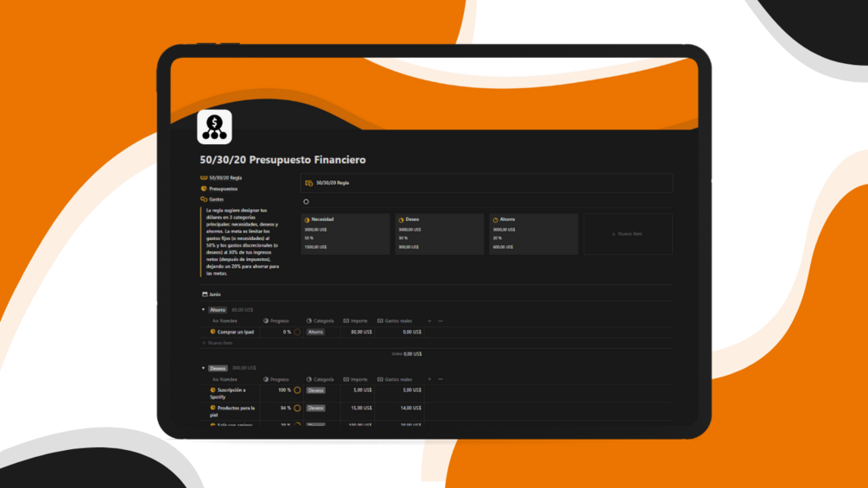Click the Necesidad card's half-circle icon

[307, 219]
